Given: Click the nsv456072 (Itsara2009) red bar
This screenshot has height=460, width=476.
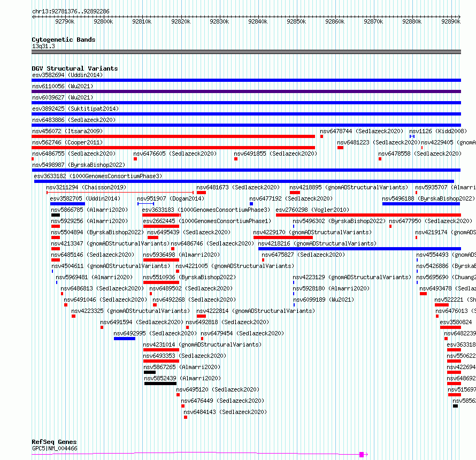Looking at the screenshot, I should pyautogui.click(x=173, y=136).
